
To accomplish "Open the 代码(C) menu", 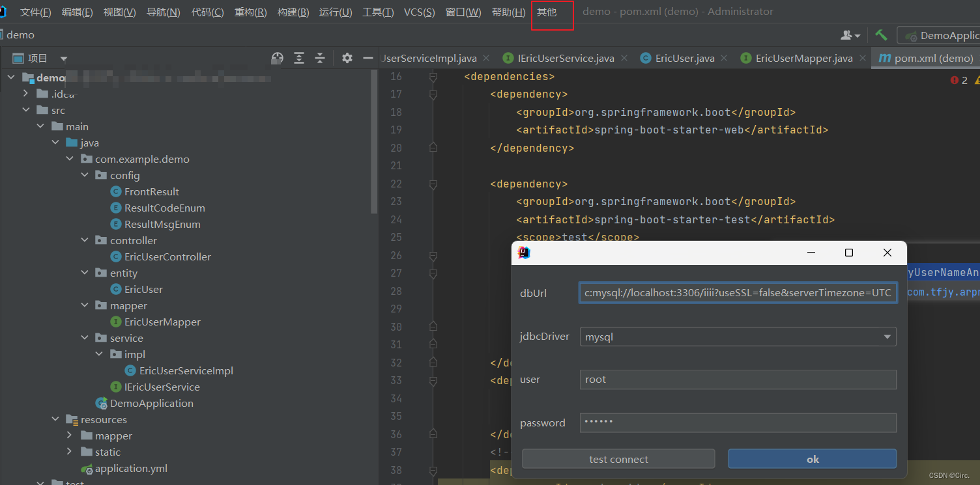I will click(x=207, y=12).
